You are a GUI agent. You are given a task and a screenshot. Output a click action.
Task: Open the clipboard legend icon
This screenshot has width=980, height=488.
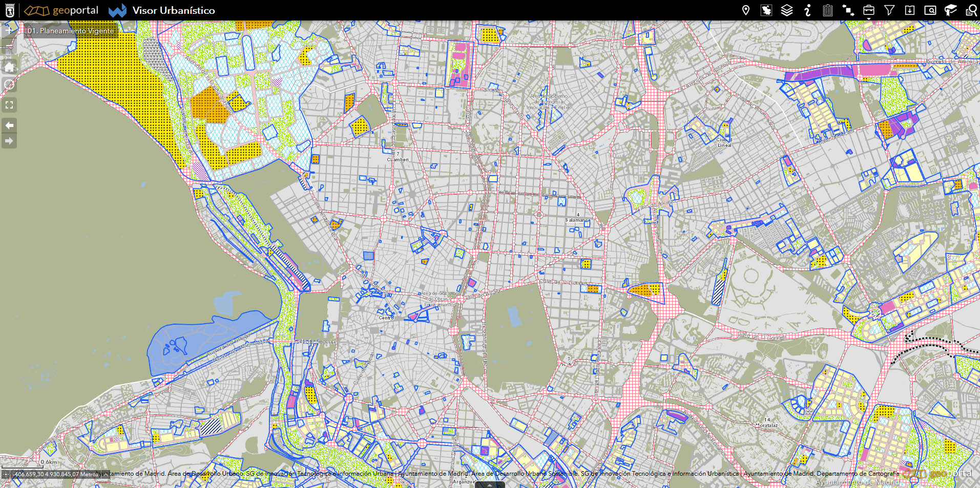pyautogui.click(x=828, y=10)
